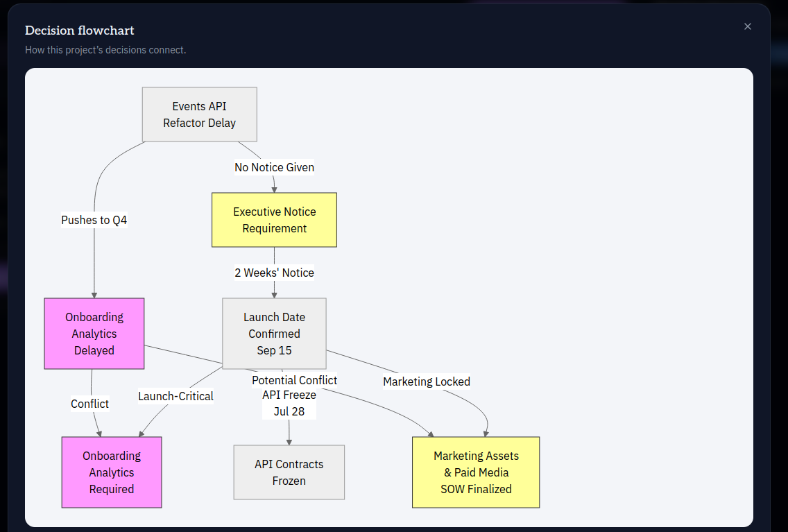
Task: Select the Onboarding Analytics Required node
Action: click(112, 472)
